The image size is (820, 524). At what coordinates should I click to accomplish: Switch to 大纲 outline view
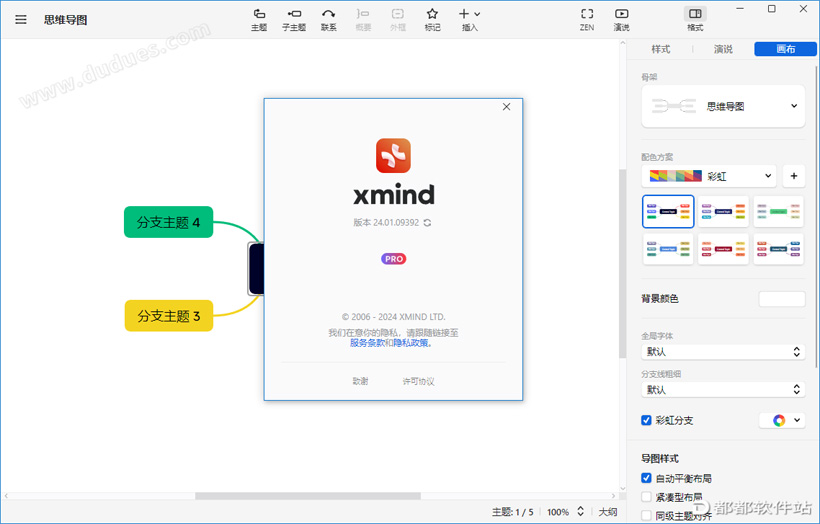click(608, 512)
